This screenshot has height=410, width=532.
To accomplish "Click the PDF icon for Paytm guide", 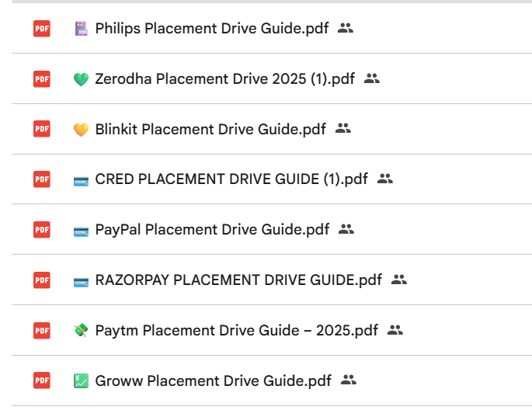I will coord(41,331).
